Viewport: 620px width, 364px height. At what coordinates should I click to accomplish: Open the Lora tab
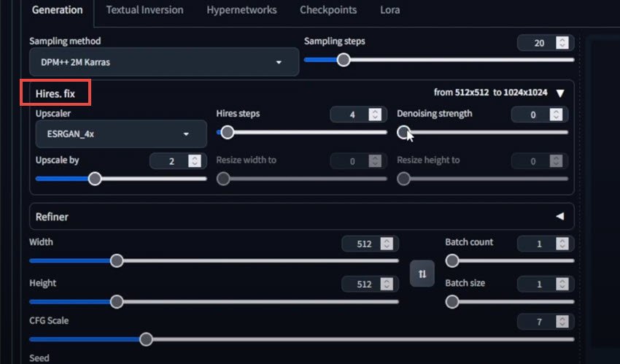390,10
